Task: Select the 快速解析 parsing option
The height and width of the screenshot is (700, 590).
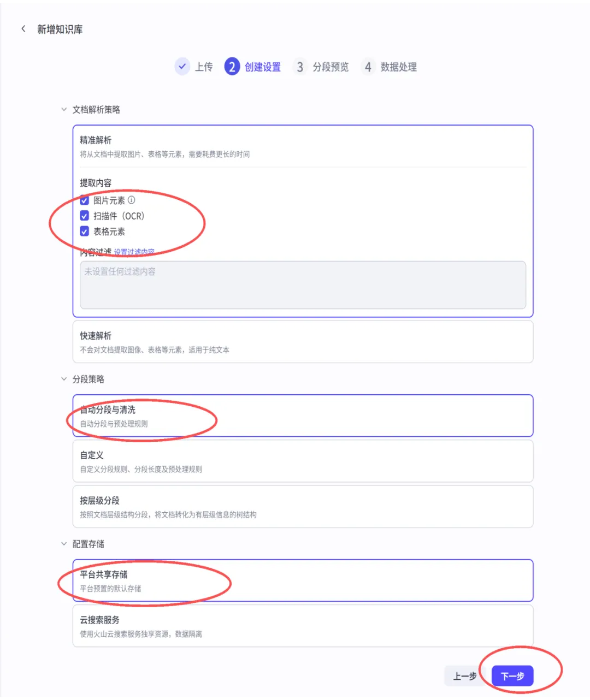Action: (303, 342)
